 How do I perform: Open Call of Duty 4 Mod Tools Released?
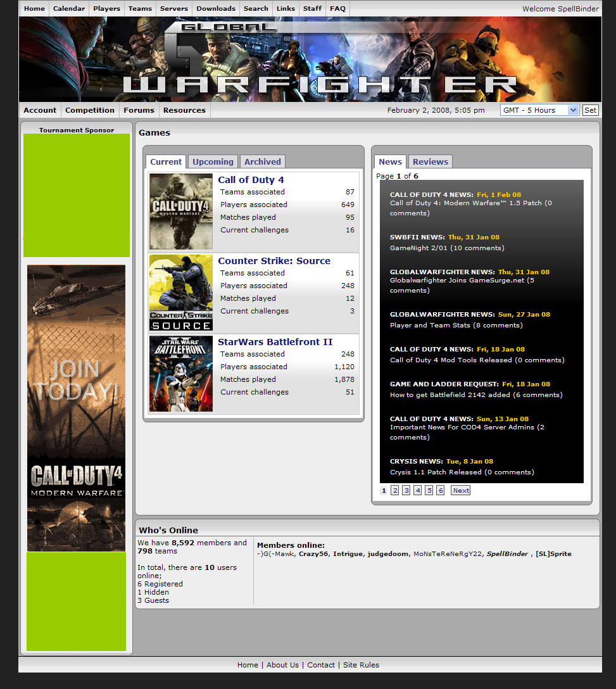[x=477, y=360]
